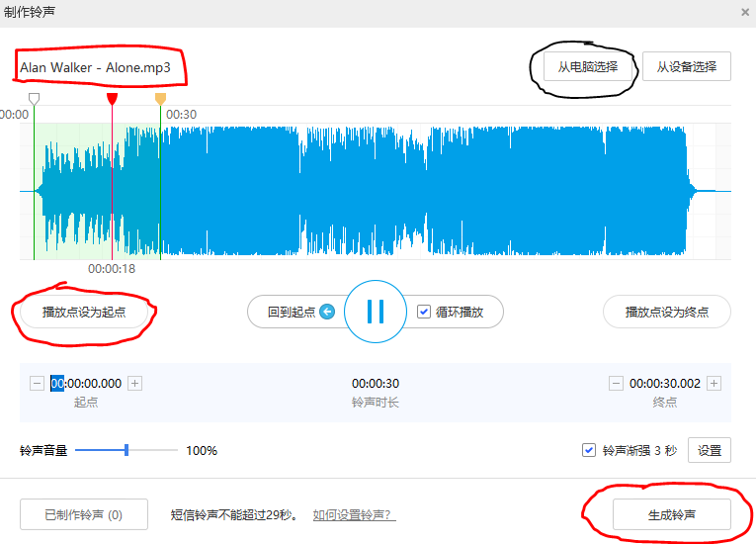Click the 铃声音量 slider handle
This screenshot has height=544, width=756.
pyautogui.click(x=126, y=450)
